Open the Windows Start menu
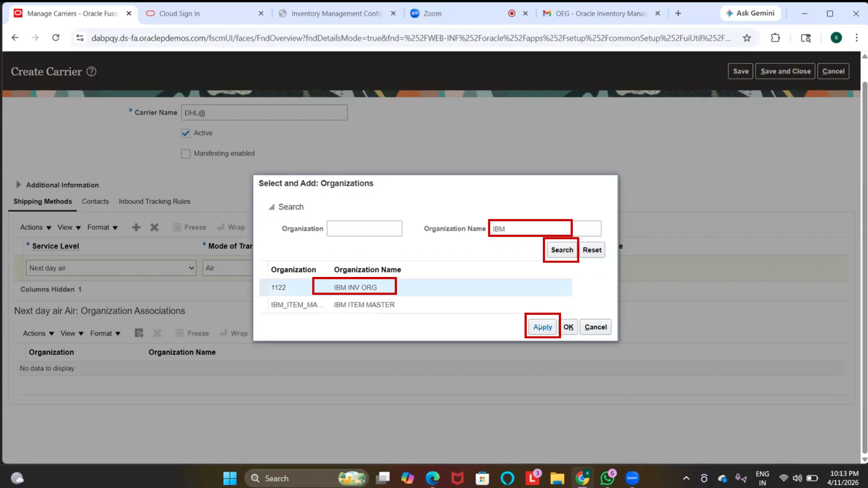The image size is (868, 488). 230,478
